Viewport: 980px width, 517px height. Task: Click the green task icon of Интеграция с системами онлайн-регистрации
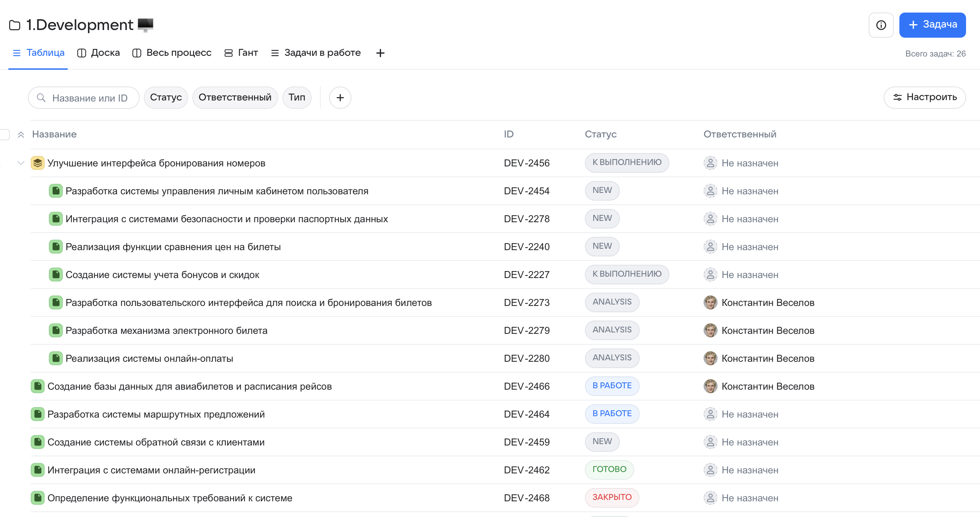tap(37, 470)
